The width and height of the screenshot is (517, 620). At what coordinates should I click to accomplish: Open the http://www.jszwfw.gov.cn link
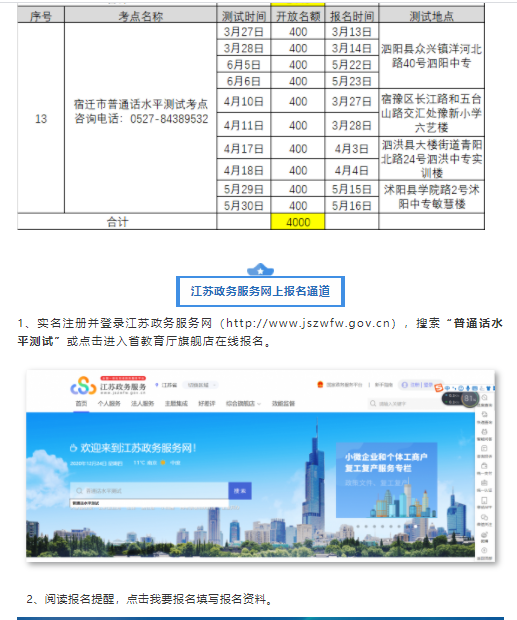308,323
